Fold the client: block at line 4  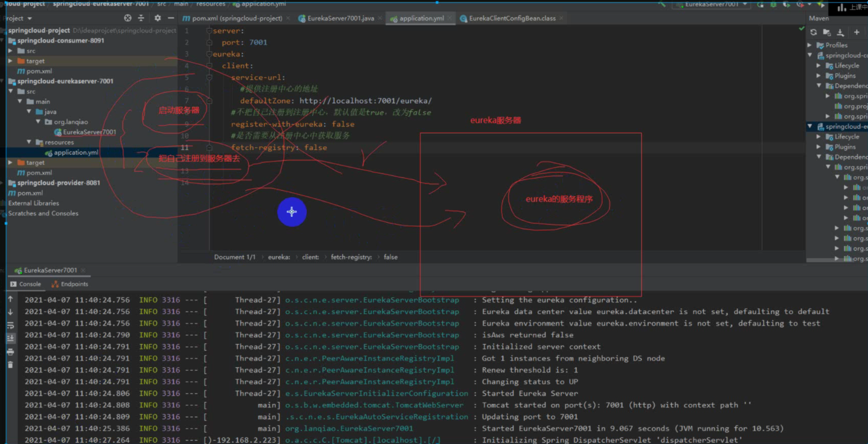(x=209, y=65)
